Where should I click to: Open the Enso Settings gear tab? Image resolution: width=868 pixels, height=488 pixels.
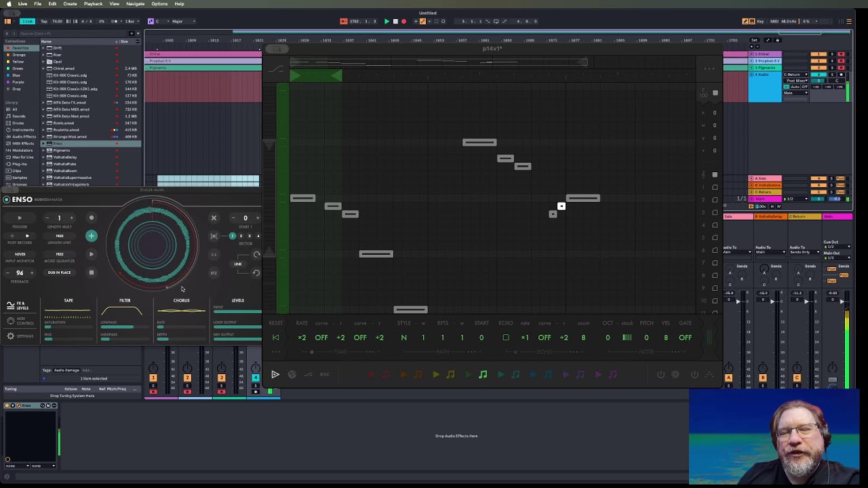[x=20, y=335]
